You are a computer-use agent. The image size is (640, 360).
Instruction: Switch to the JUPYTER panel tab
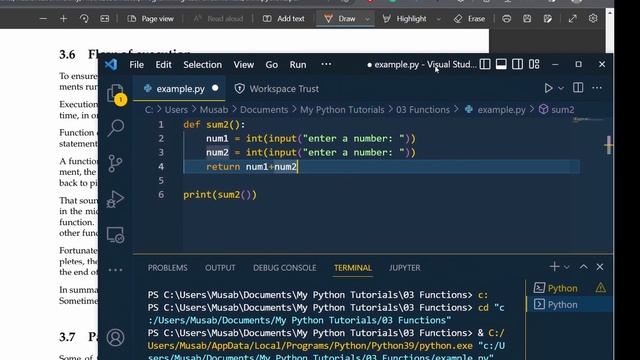pos(404,268)
